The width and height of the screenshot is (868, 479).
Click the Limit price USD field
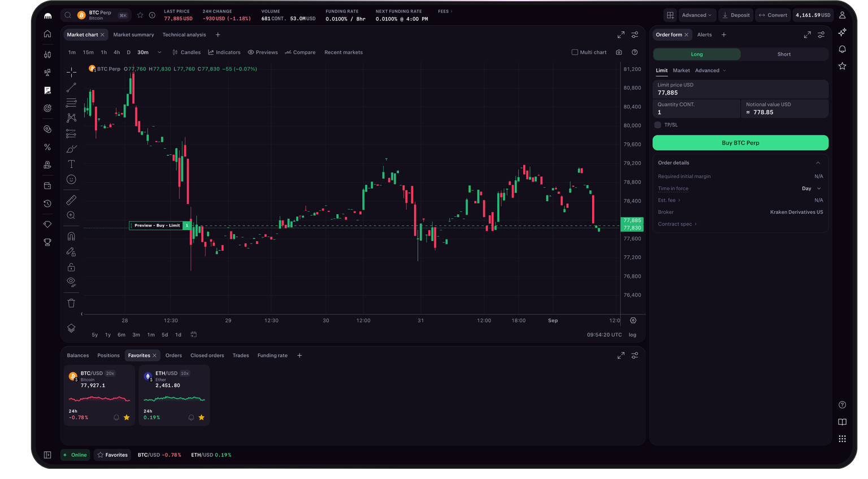click(740, 89)
